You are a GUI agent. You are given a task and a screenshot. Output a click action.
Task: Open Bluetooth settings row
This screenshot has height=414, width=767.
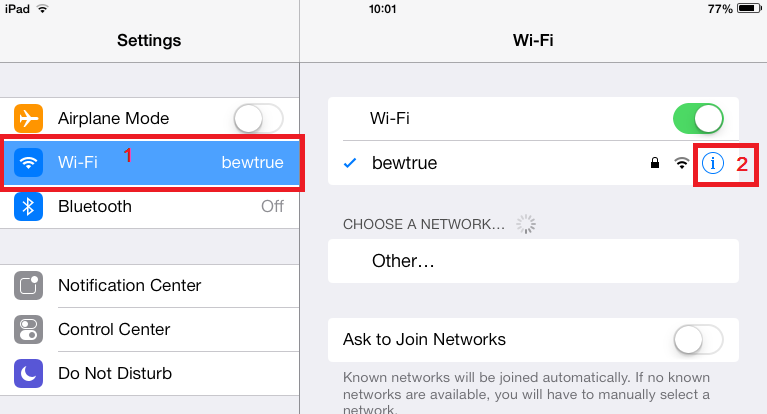(150, 207)
